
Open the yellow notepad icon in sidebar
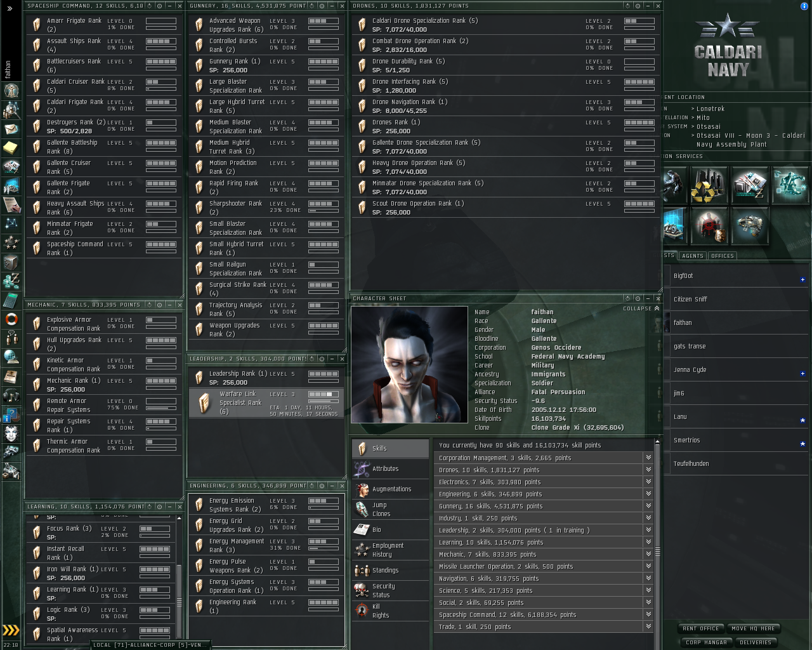(11, 148)
